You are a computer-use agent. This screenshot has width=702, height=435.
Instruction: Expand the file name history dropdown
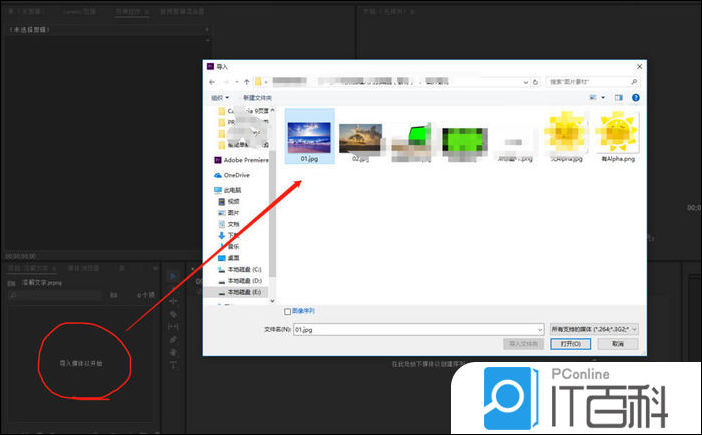[x=539, y=328]
